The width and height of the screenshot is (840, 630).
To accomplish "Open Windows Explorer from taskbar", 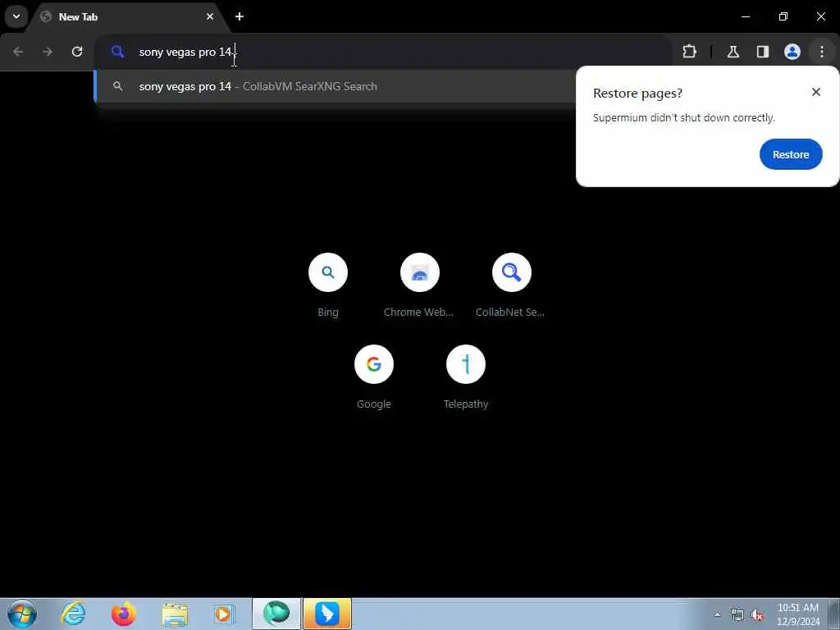I will (175, 614).
